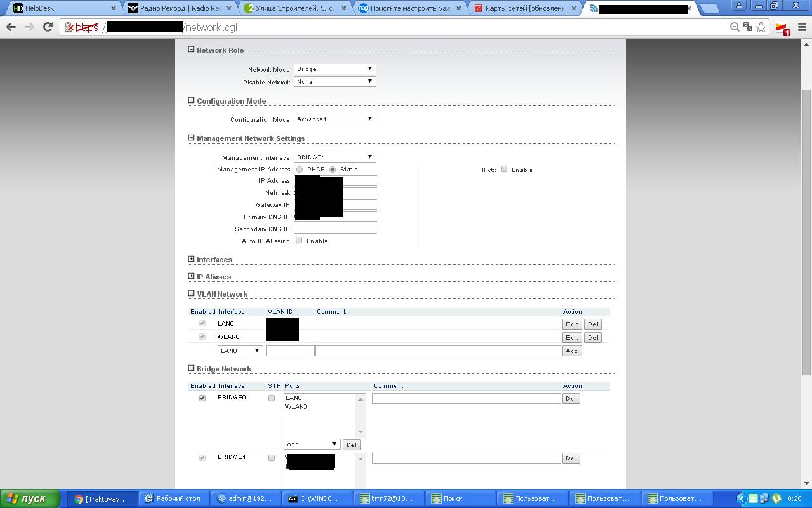This screenshot has height=508, width=812.
Task: Close the Улица Строителей tab
Action: (x=344, y=8)
